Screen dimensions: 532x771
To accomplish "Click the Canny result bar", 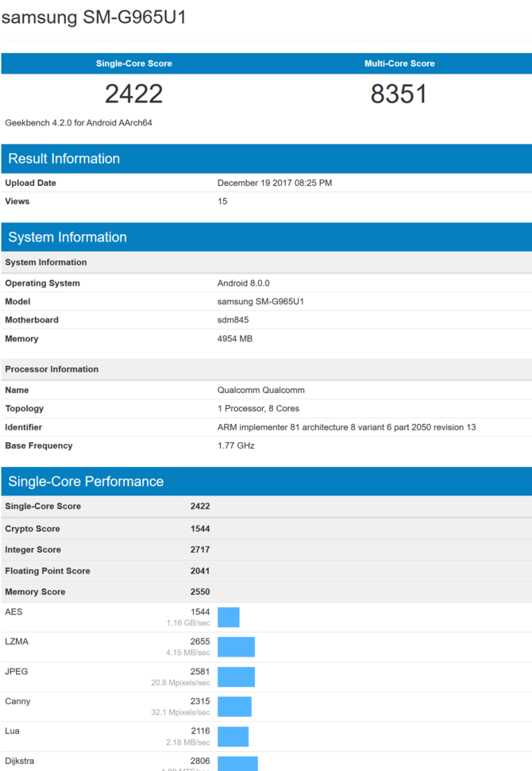I will pyautogui.click(x=234, y=707).
